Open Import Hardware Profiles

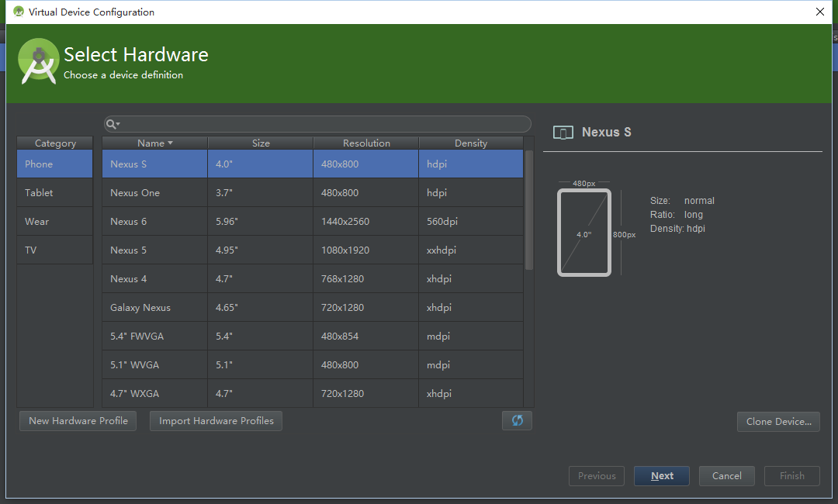pyautogui.click(x=216, y=421)
